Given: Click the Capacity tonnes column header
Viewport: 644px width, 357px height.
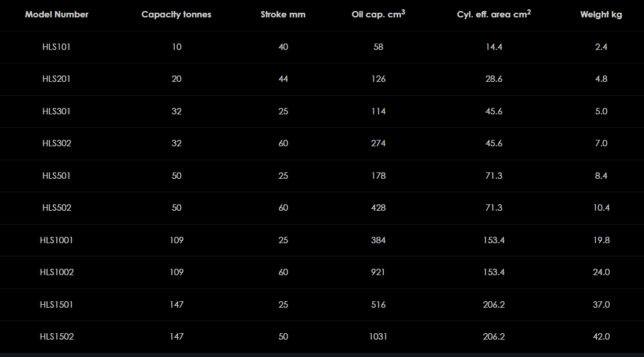Looking at the screenshot, I should pos(177,15).
